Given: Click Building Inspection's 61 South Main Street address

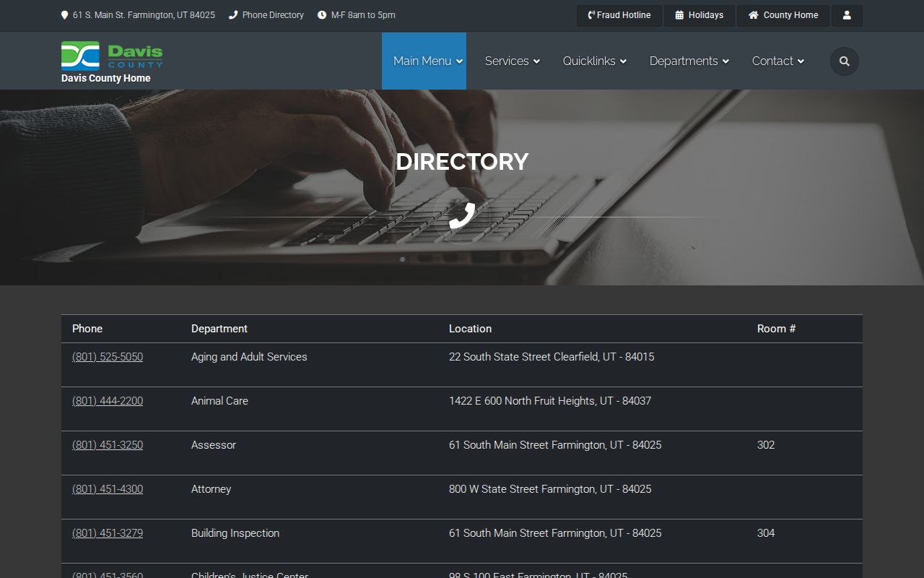Looking at the screenshot, I should (x=555, y=533).
